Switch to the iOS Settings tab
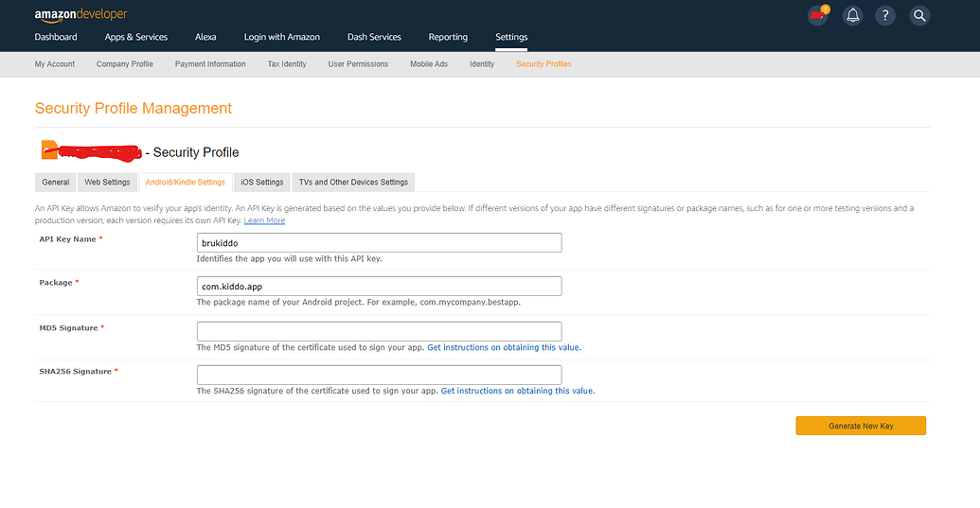The width and height of the screenshot is (980, 508). 262,183
